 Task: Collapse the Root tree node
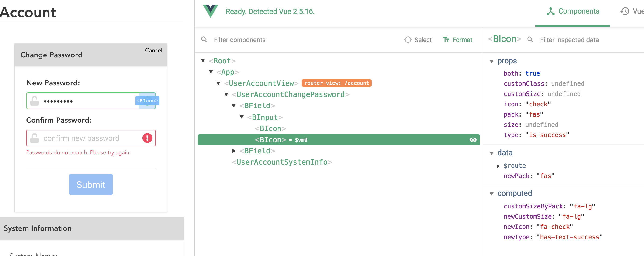[x=203, y=60]
